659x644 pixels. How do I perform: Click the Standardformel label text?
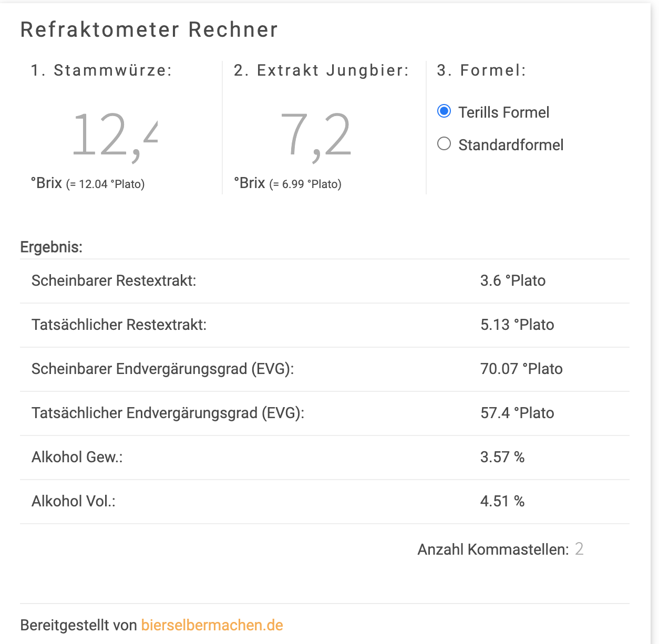tap(510, 145)
